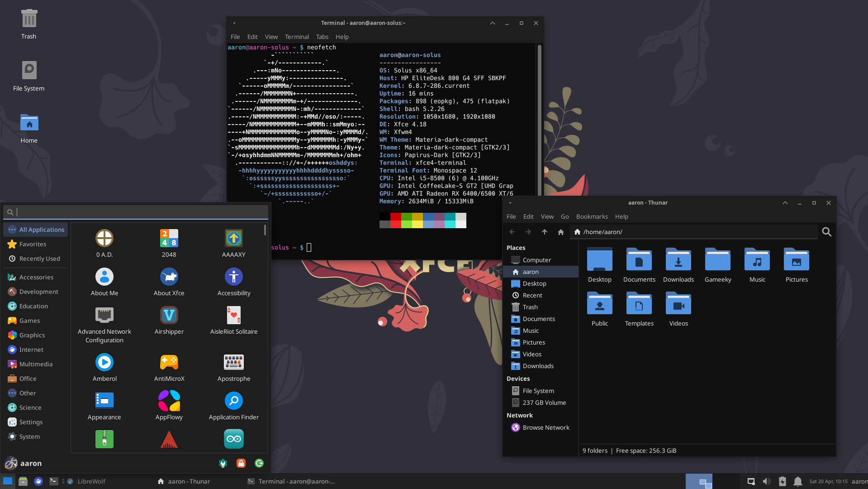Open the Appearance settings
The image size is (868, 489).
104,401
